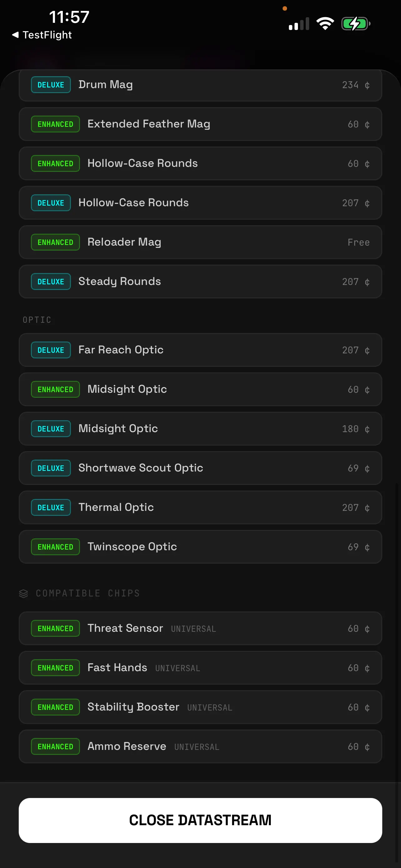Close the datastream sheet
Image resolution: width=401 pixels, height=868 pixels.
[200, 820]
